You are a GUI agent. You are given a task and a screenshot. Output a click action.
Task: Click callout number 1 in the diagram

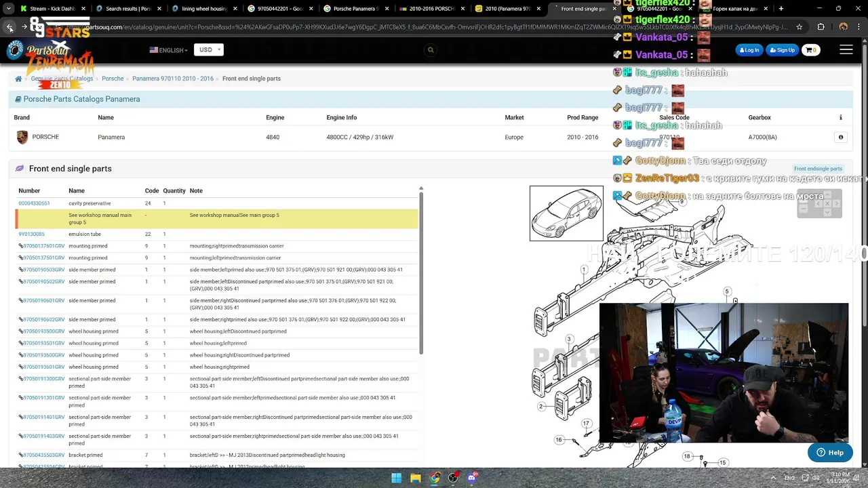(583, 270)
